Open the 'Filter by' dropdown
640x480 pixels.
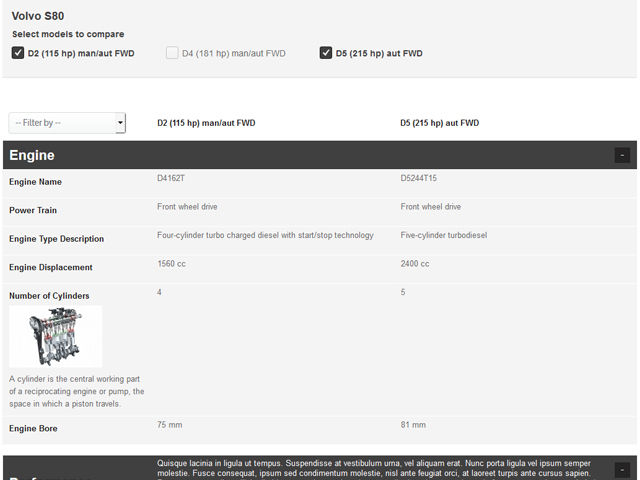[x=67, y=123]
